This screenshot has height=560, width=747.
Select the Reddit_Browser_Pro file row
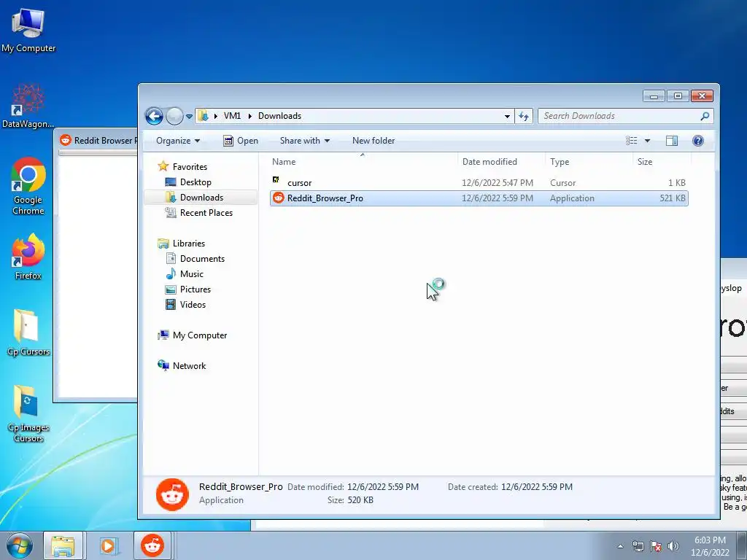(479, 198)
